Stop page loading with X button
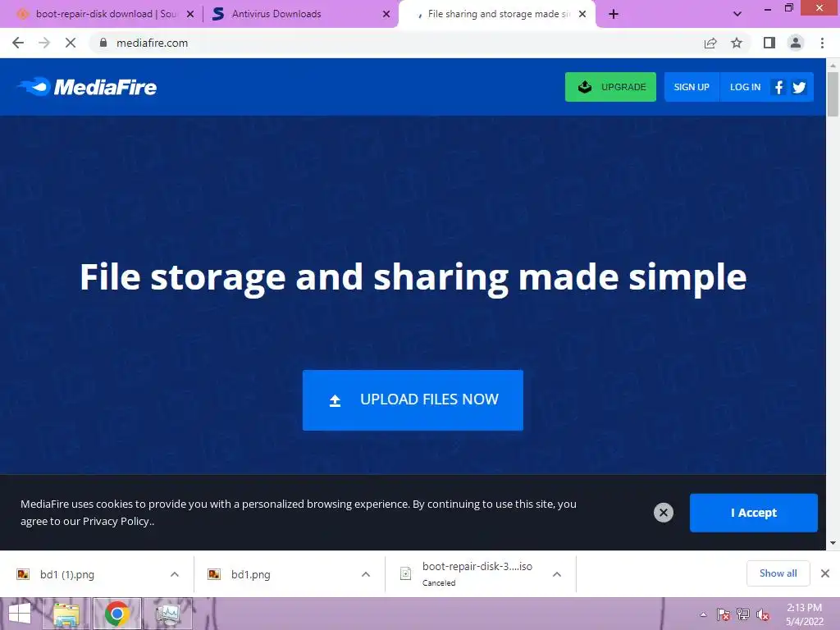Image resolution: width=840 pixels, height=630 pixels. pos(71,43)
